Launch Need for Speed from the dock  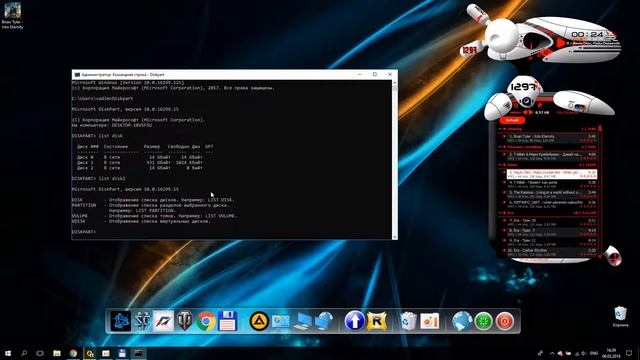pyautogui.click(x=163, y=321)
